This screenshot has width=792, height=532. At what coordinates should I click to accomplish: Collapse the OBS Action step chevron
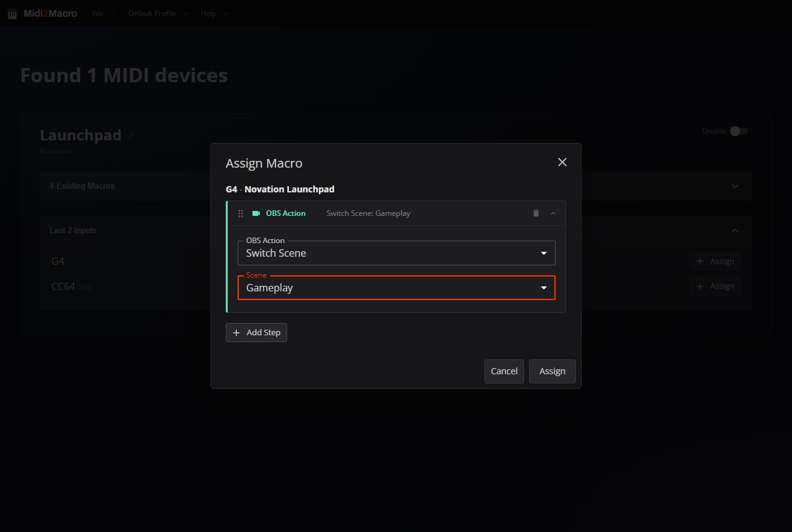(x=553, y=213)
